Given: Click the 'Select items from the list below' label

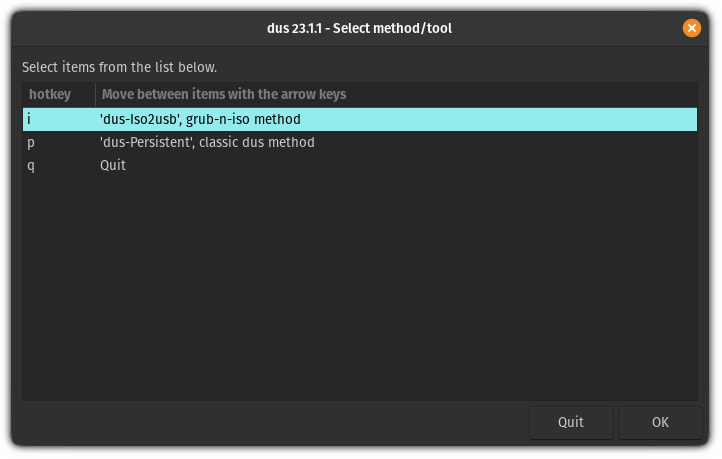Looking at the screenshot, I should tap(119, 67).
